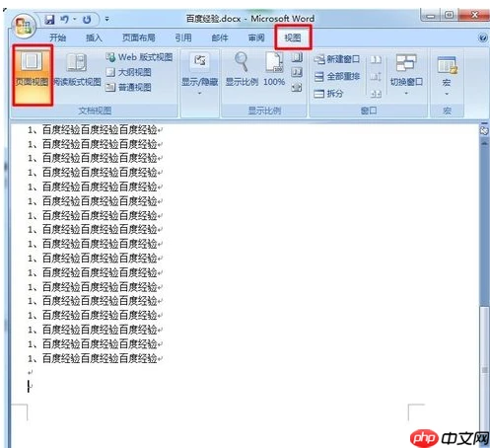Switch to the 页面布局 tab
This screenshot has height=448, width=490.
click(x=139, y=37)
